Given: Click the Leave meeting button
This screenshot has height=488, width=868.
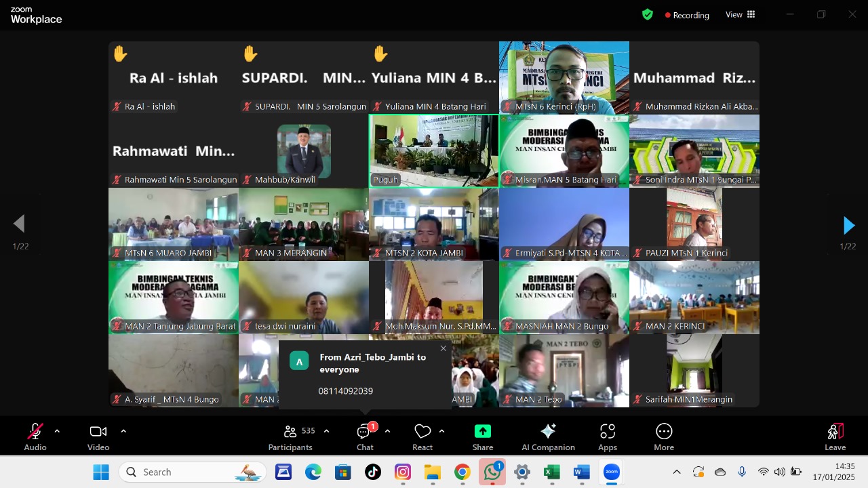Looking at the screenshot, I should point(835,436).
